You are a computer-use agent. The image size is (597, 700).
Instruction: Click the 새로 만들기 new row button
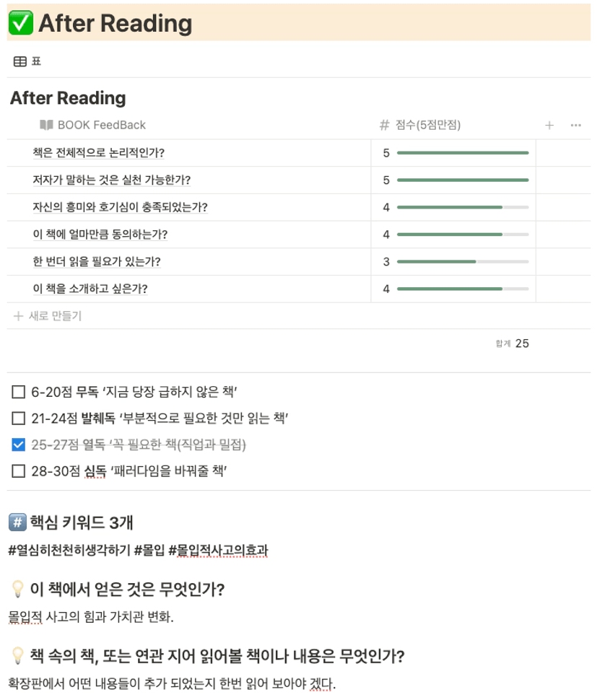pyautogui.click(x=48, y=316)
